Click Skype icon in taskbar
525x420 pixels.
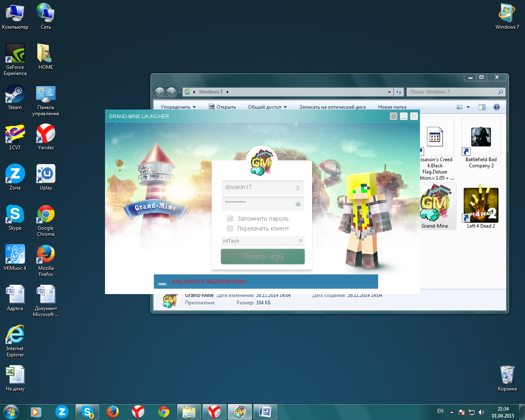point(87,411)
